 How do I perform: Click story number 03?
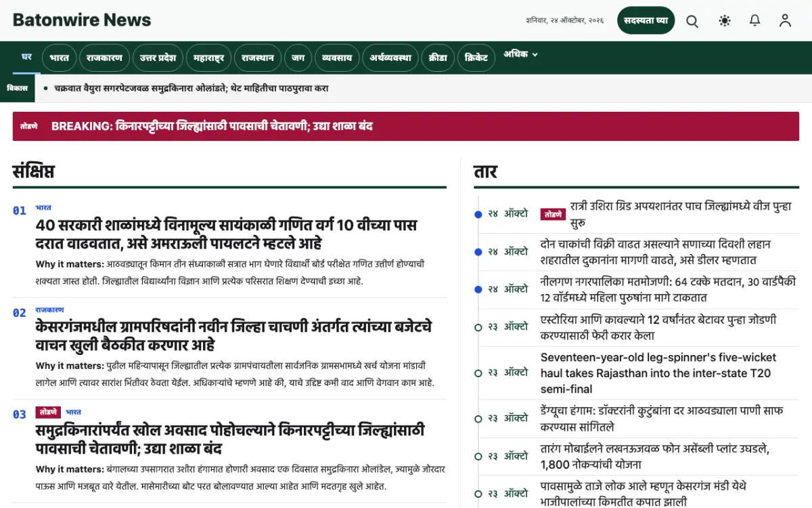pyautogui.click(x=20, y=415)
